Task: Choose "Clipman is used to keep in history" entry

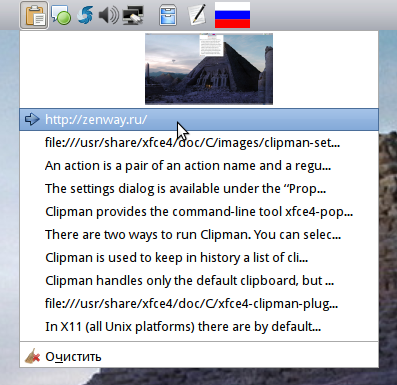Action: click(199, 258)
